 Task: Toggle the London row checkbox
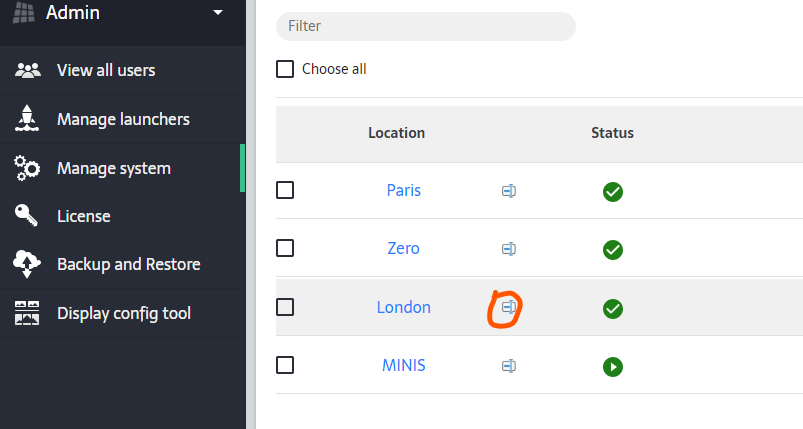tap(285, 307)
